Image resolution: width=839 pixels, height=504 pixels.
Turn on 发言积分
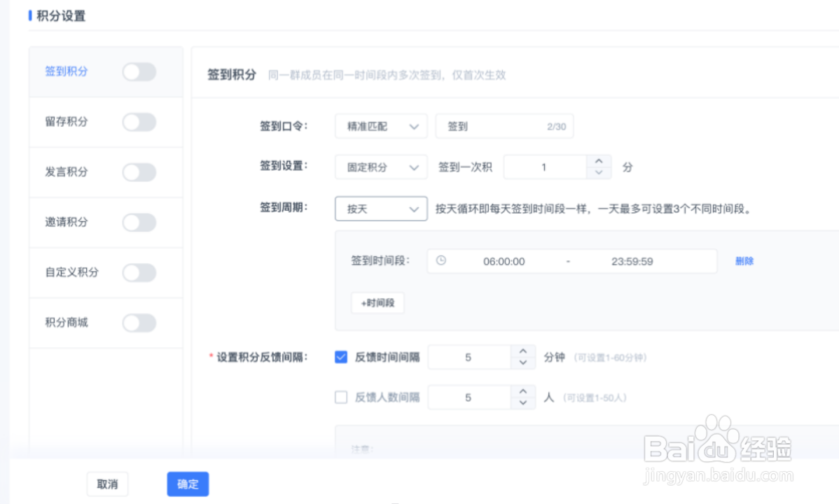coord(138,171)
